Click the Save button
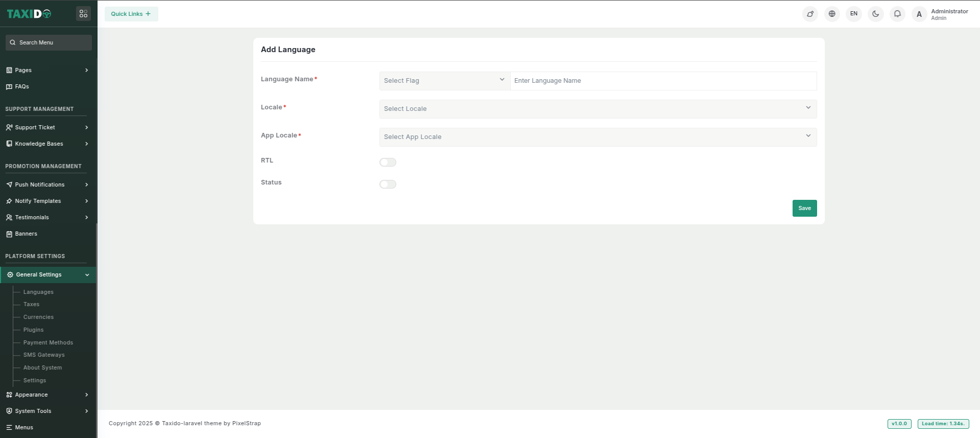The width and height of the screenshot is (980, 438). [804, 209]
